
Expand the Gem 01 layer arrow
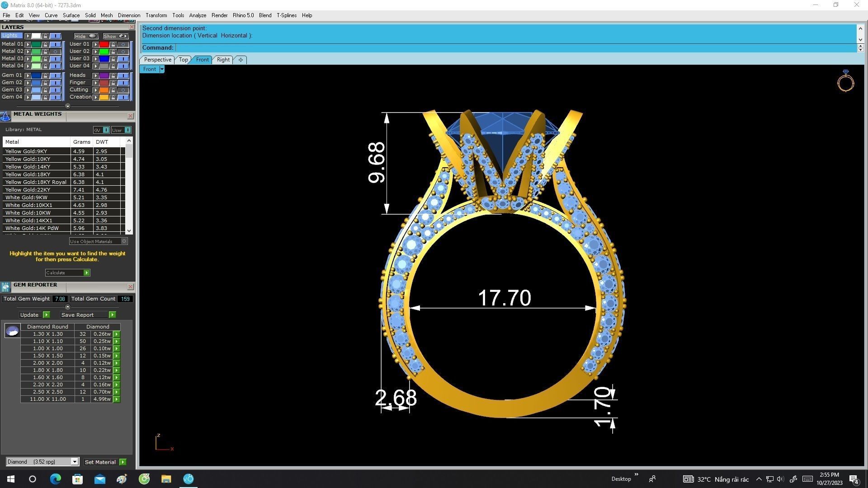pos(28,75)
